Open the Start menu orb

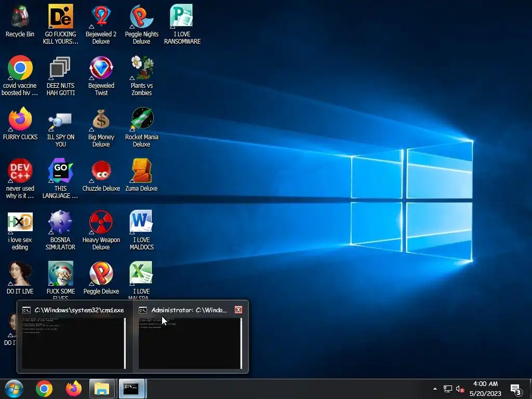pyautogui.click(x=14, y=389)
